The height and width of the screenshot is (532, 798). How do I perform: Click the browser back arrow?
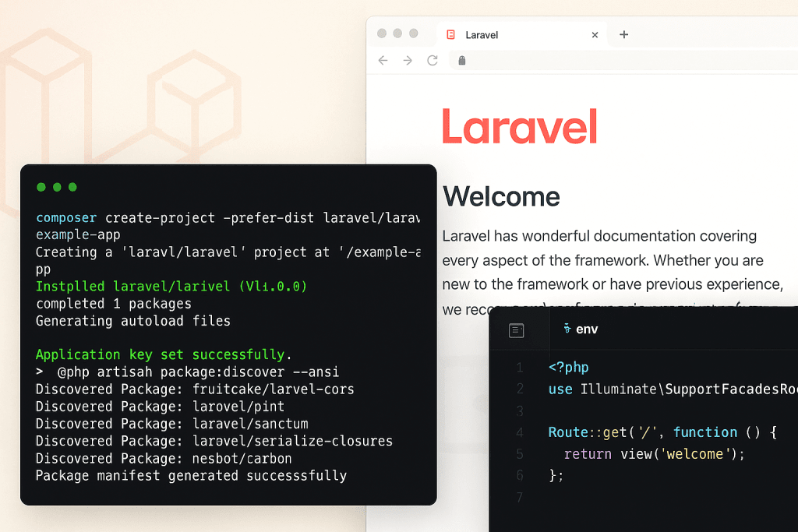point(383,61)
